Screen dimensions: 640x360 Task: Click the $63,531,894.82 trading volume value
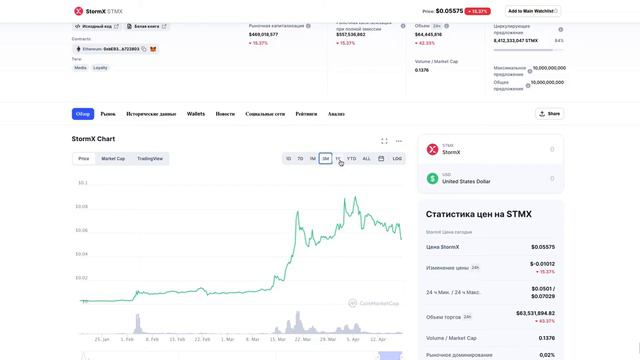[535, 313]
